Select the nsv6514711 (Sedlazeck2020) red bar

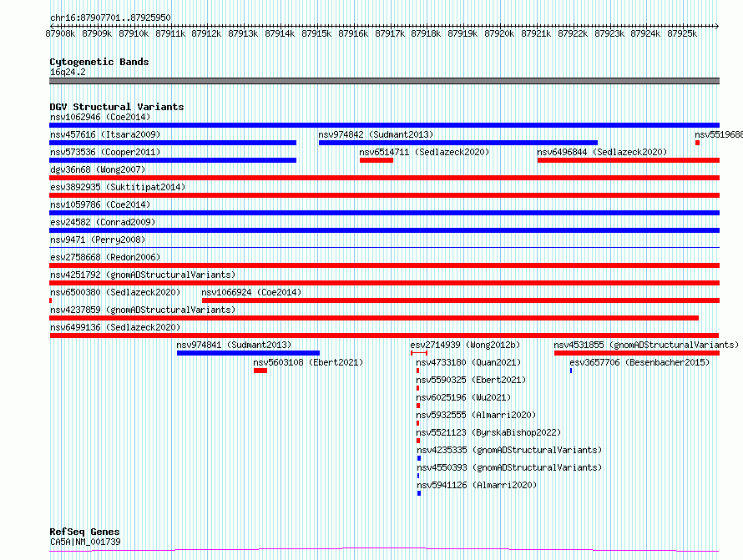tap(377, 160)
